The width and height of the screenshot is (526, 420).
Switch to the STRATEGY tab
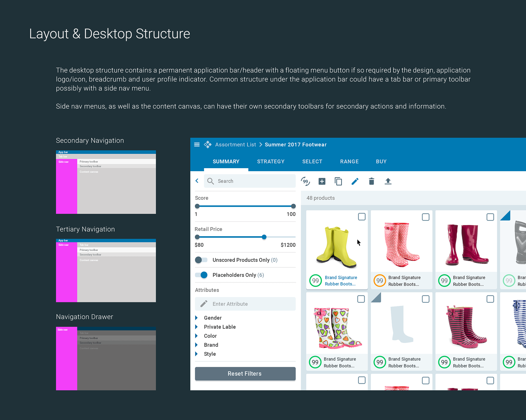(271, 162)
